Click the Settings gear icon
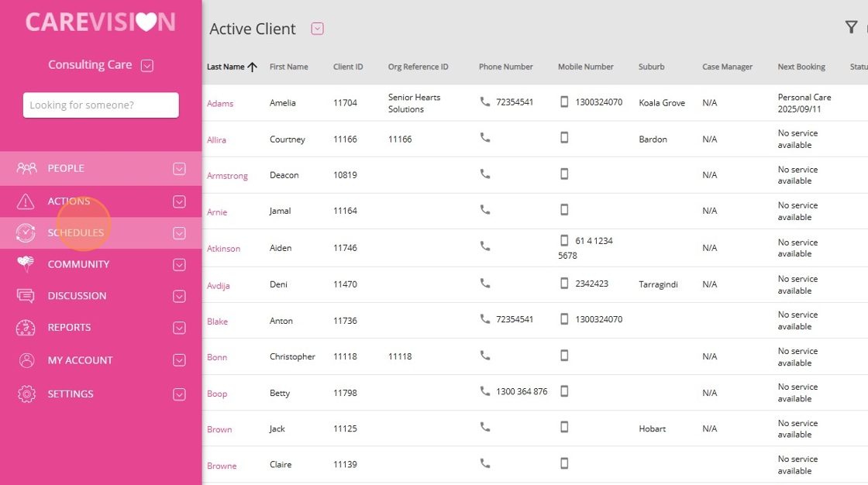Image resolution: width=868 pixels, height=485 pixels. [x=26, y=394]
